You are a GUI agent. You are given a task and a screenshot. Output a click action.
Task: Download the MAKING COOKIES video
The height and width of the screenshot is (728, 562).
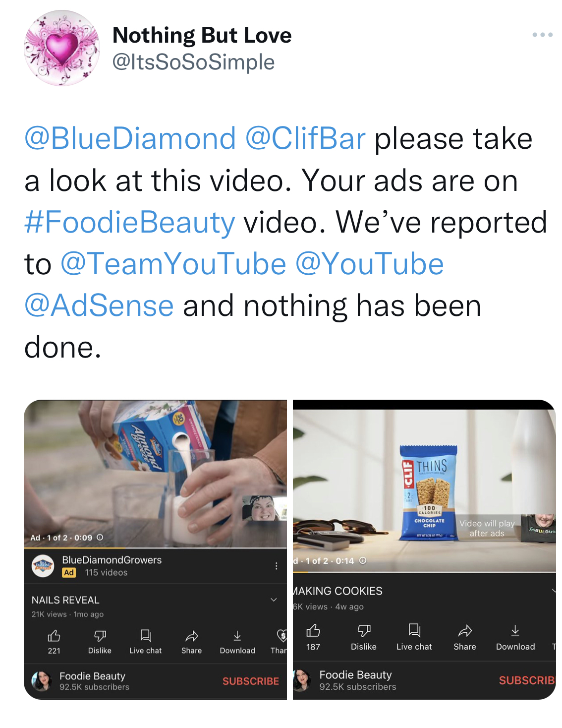pyautogui.click(x=515, y=637)
